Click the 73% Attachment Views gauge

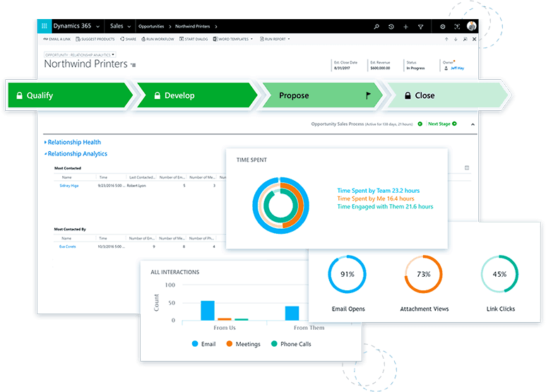(x=423, y=274)
